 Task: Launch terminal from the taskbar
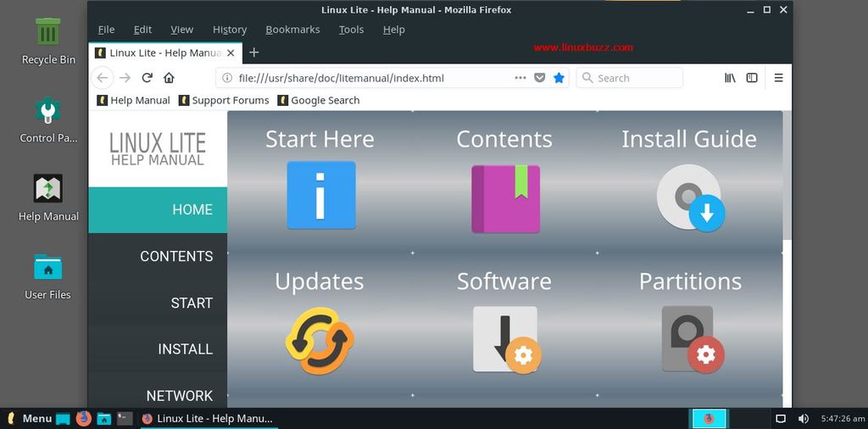click(x=125, y=419)
